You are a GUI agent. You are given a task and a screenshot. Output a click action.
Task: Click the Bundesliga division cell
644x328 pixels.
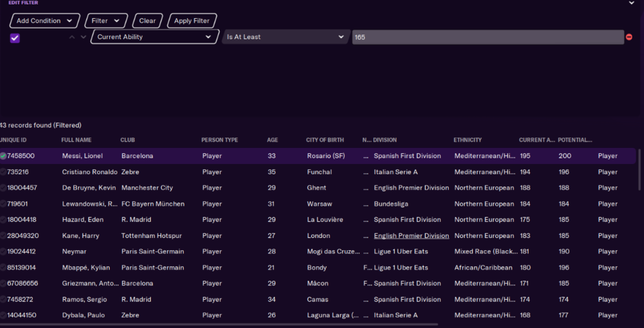(391, 204)
